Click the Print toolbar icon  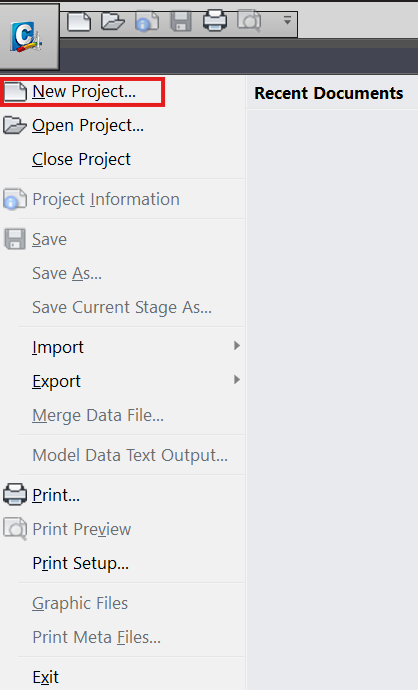(x=215, y=21)
